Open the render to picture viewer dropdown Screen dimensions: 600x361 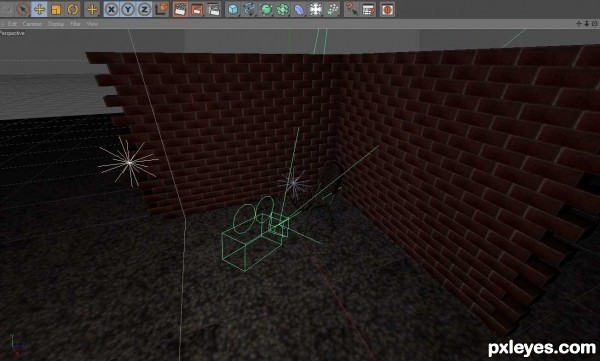(197, 9)
